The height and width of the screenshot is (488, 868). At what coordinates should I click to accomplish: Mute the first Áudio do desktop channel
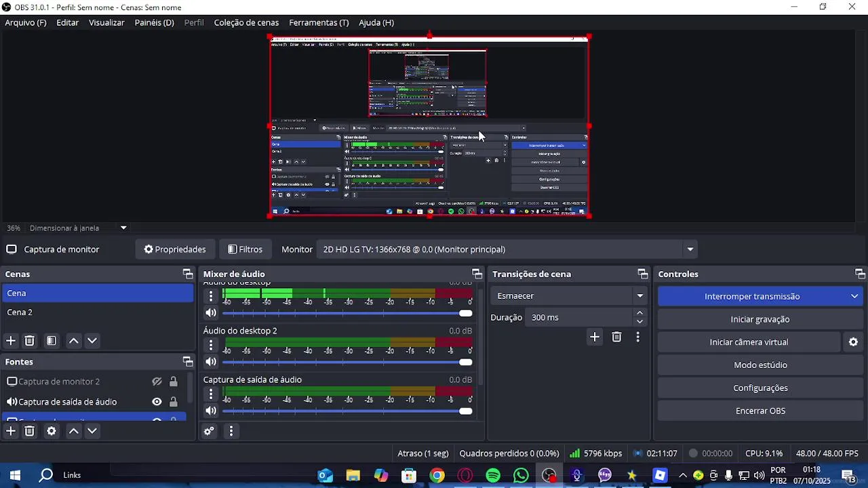pyautogui.click(x=211, y=313)
